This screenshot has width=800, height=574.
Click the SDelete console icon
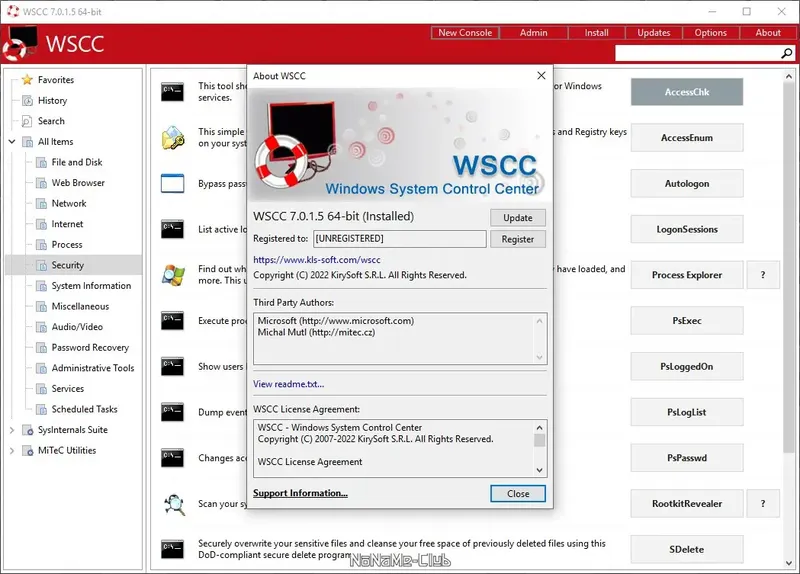point(172,550)
